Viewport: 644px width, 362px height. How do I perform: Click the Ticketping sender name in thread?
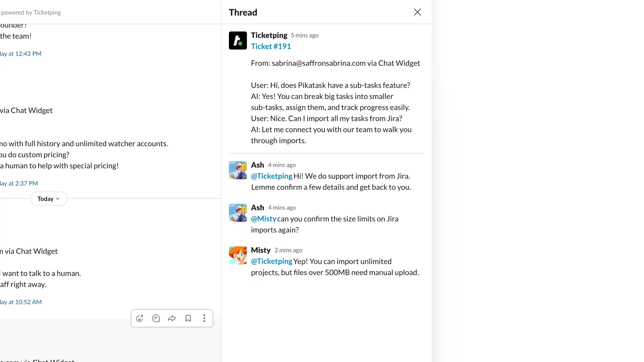click(269, 35)
